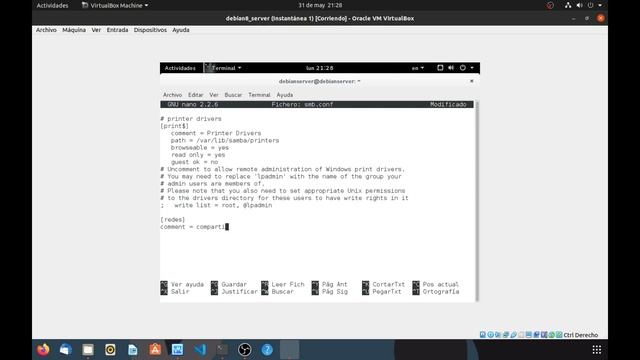
Task: Click guest Actividades button
Action: point(180,68)
